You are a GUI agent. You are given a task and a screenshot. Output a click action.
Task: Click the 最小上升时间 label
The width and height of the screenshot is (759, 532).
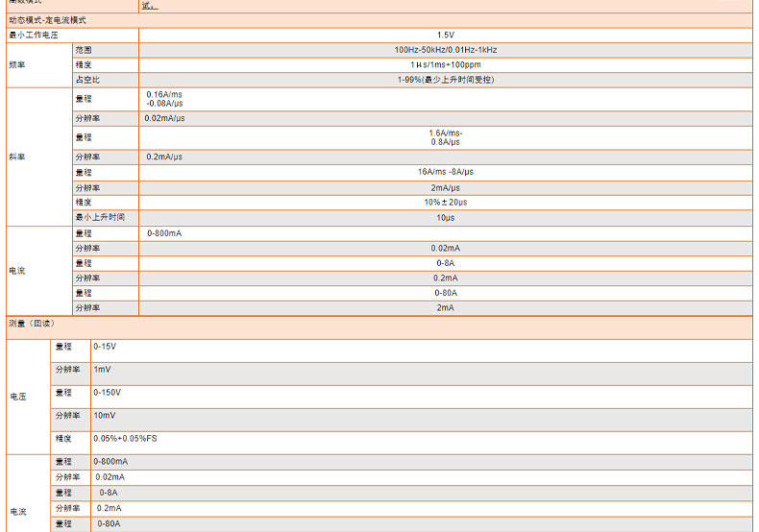point(100,218)
